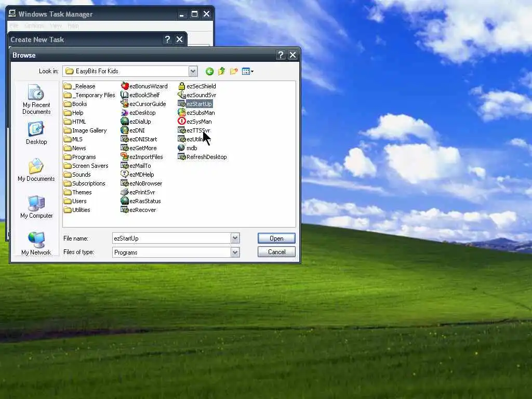Select the RefreshDesktop program
The height and width of the screenshot is (399, 532).
click(202, 157)
